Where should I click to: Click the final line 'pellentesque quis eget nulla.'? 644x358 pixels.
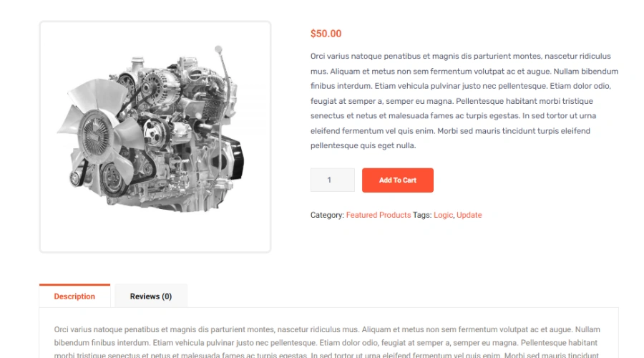tap(363, 145)
